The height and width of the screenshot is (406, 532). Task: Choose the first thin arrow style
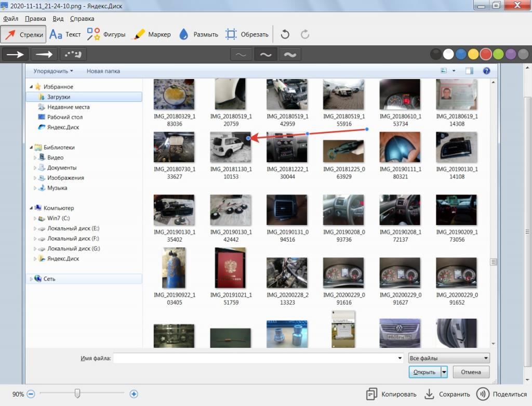[15, 54]
